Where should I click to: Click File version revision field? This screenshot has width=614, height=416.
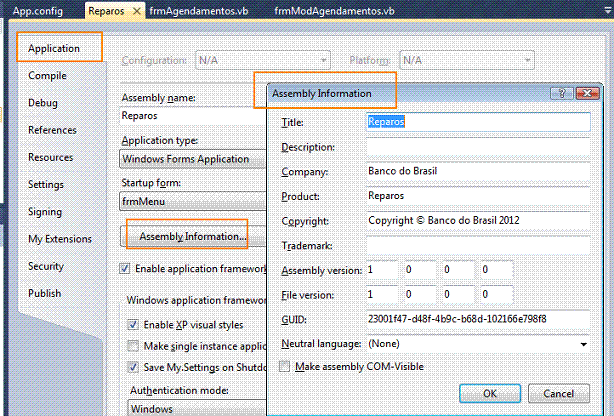[497, 295]
